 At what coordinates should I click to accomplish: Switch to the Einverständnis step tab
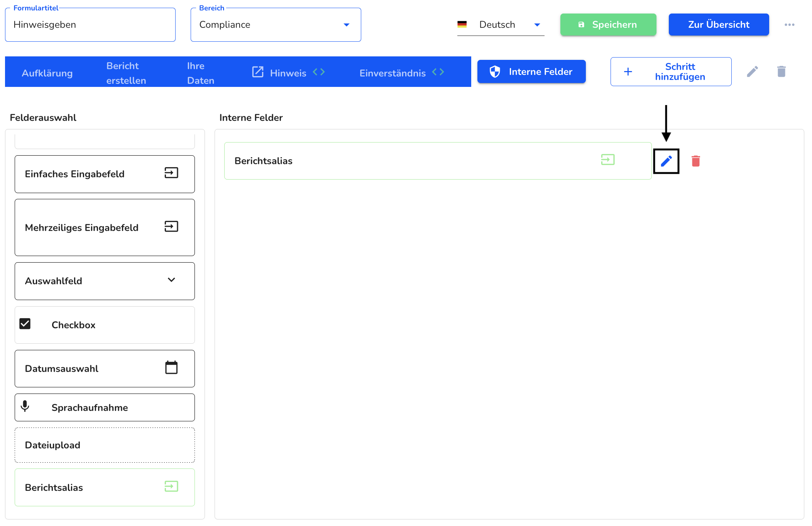[x=392, y=73]
